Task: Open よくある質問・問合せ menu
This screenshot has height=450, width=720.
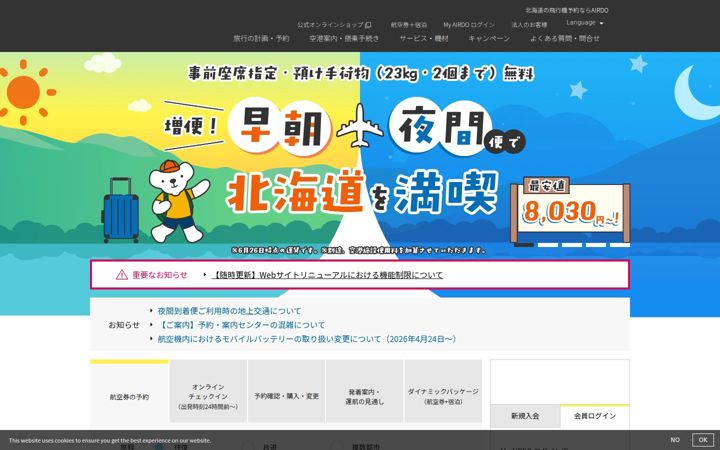Action: point(565,39)
